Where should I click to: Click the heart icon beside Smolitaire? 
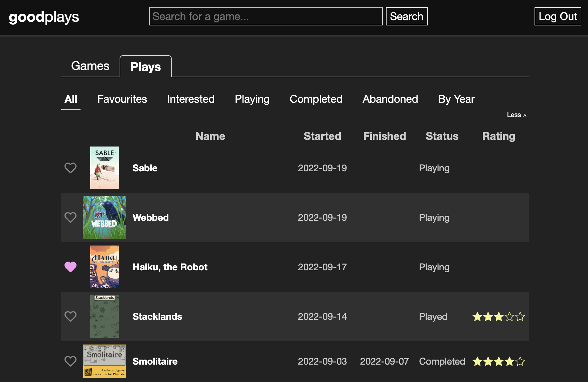tap(70, 361)
